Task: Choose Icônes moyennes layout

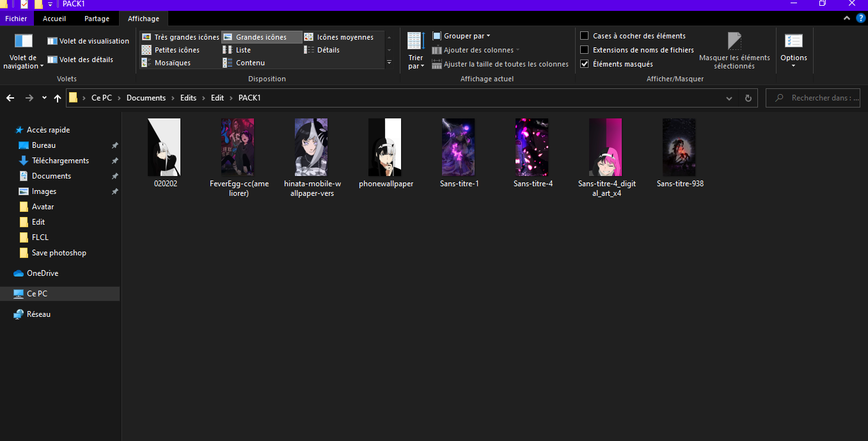Action: click(339, 37)
